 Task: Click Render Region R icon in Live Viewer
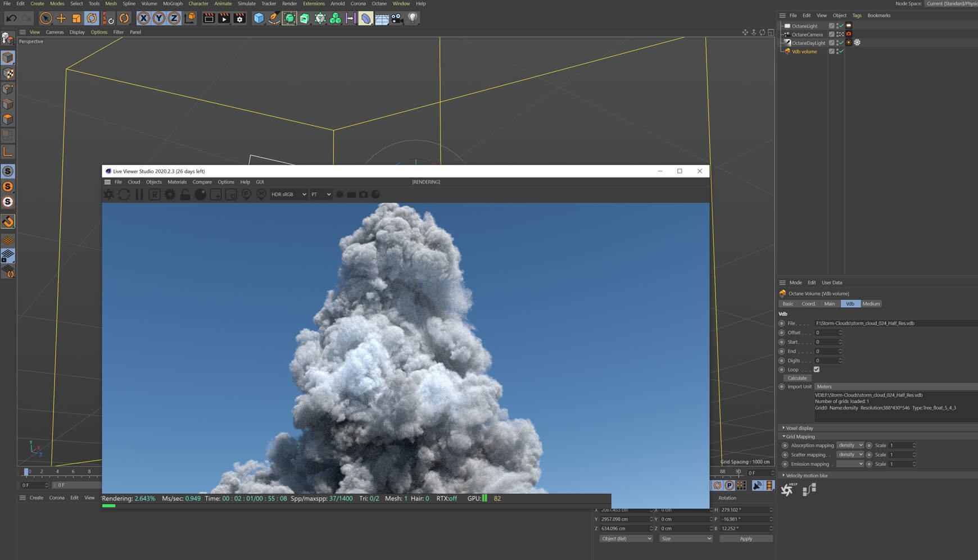click(154, 194)
